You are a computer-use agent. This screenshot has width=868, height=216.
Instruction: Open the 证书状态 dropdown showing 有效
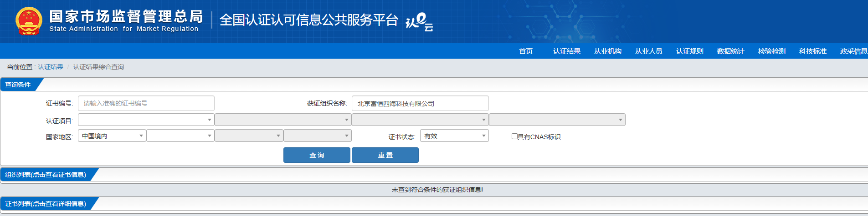click(454, 136)
